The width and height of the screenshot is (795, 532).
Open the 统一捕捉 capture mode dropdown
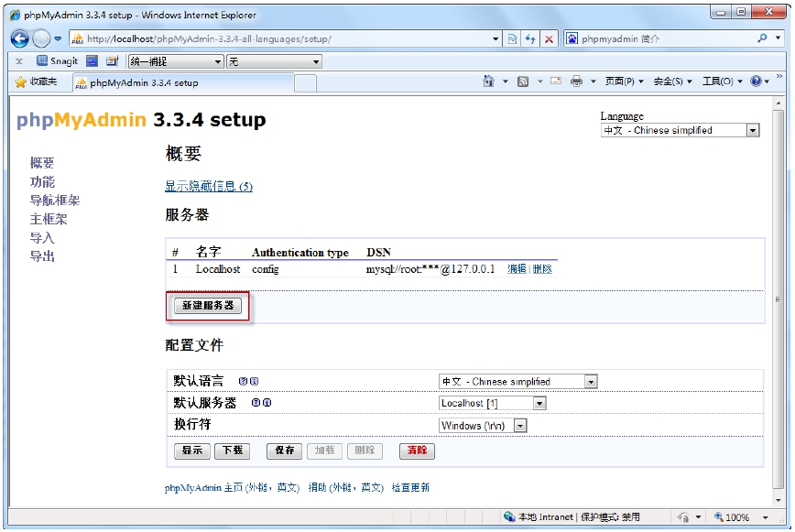176,62
